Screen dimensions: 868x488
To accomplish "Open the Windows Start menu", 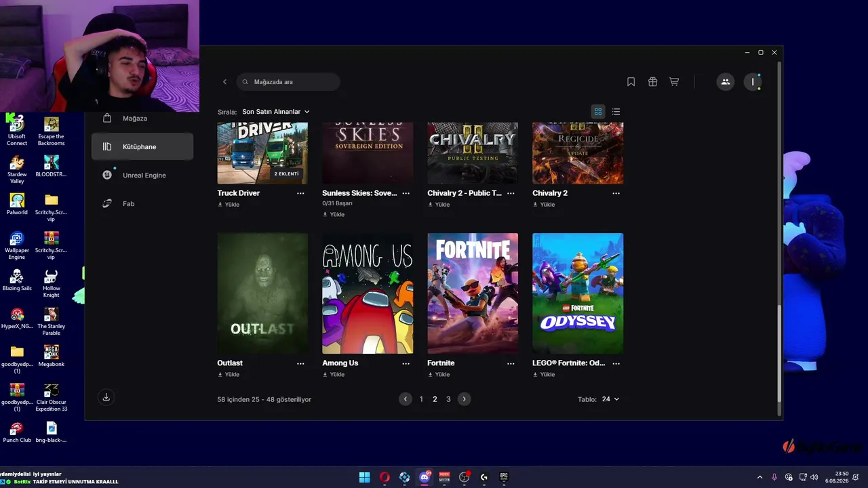I will click(x=364, y=477).
